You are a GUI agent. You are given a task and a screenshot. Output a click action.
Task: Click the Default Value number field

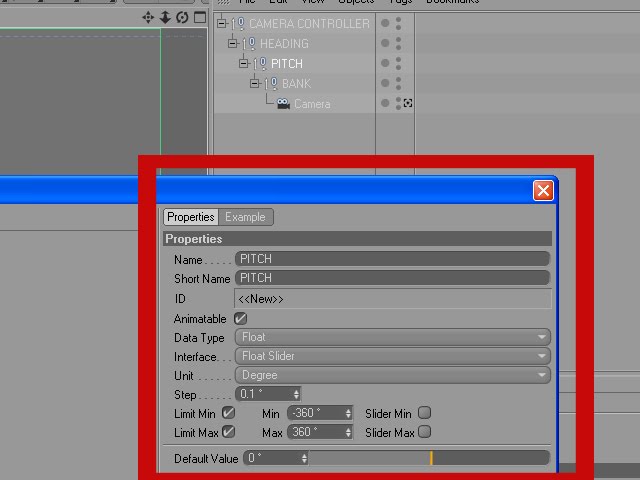coord(272,458)
